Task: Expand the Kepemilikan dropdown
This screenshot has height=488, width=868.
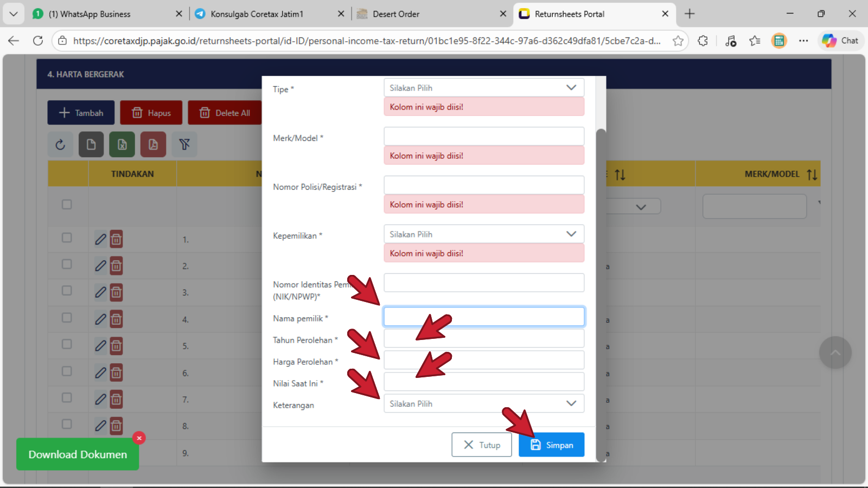Action: click(x=483, y=234)
